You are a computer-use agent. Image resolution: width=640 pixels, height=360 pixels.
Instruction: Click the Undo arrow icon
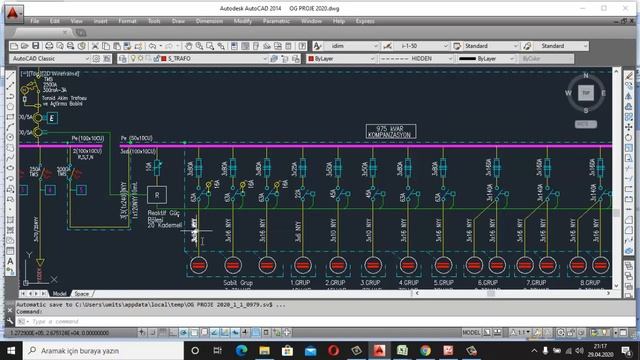coord(152,46)
